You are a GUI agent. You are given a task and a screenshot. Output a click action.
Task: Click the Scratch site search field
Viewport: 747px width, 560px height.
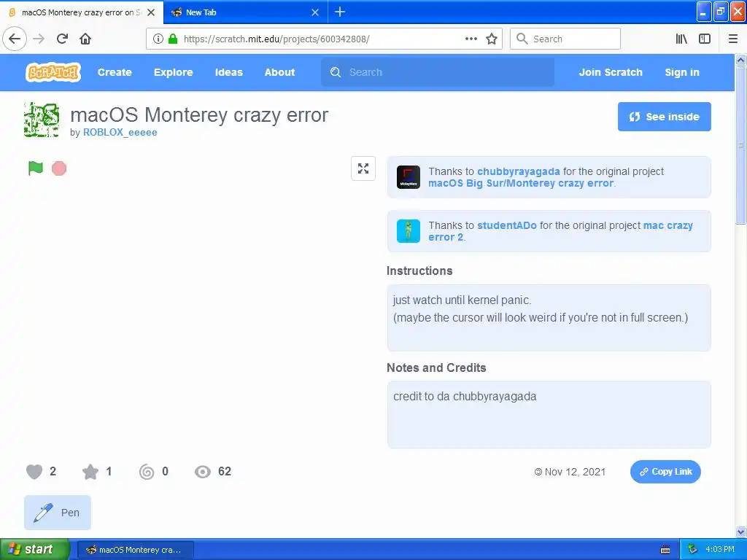(438, 72)
